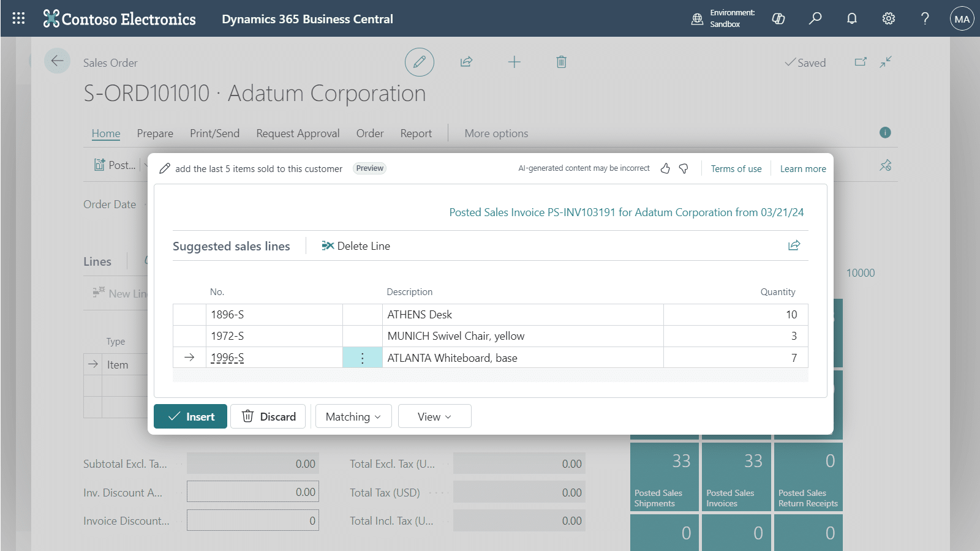Screen dimensions: 980x551
Task: Click the Environment Sandbox globe icon
Action: tap(697, 19)
